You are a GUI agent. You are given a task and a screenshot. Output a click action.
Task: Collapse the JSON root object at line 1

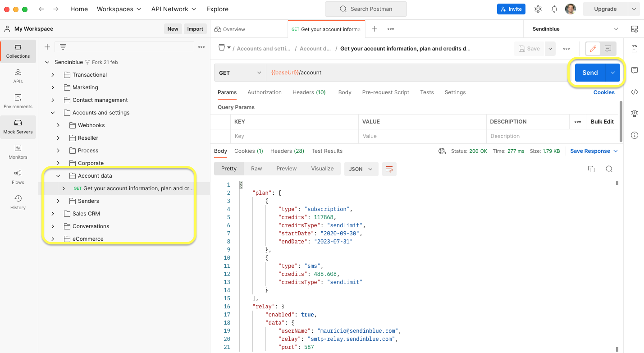[x=241, y=184]
